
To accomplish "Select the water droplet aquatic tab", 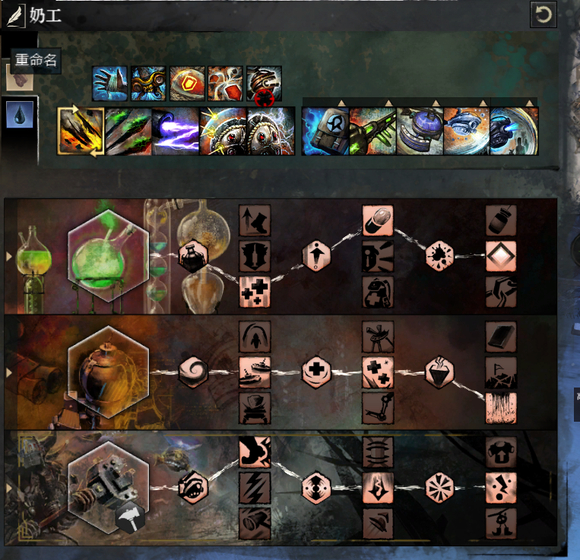I will pos(20,115).
